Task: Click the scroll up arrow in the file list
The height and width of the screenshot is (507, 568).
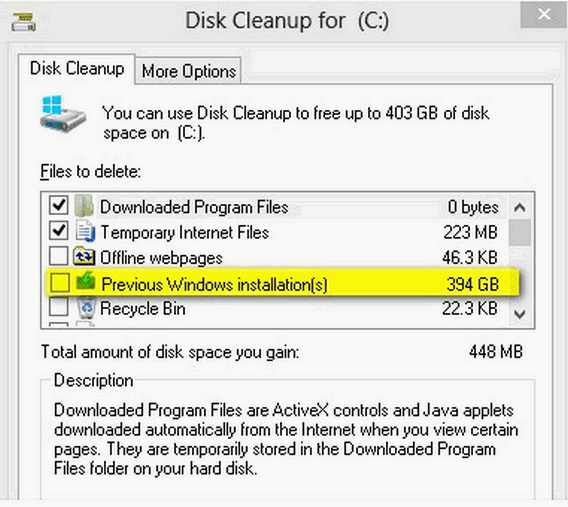Action: tap(520, 207)
